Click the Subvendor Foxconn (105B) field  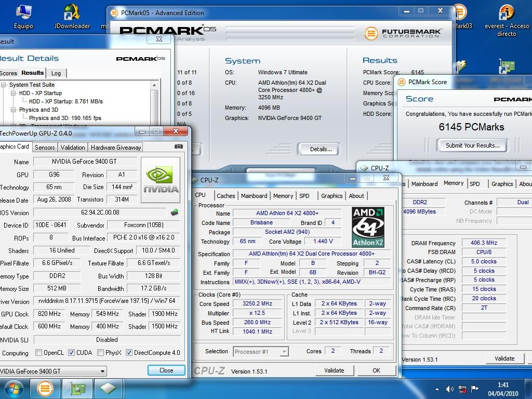click(x=144, y=225)
